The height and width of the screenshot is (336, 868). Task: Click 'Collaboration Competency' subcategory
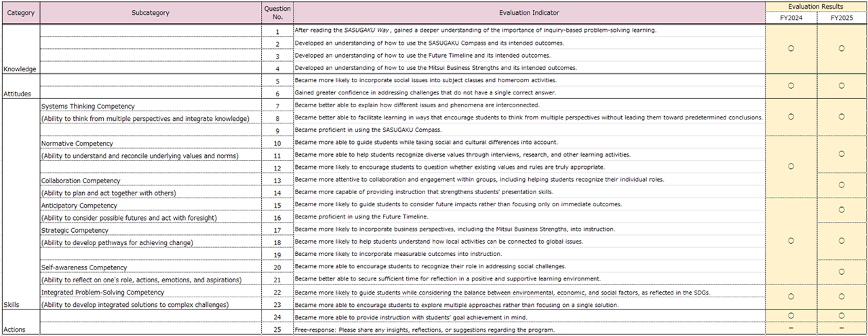click(x=81, y=181)
